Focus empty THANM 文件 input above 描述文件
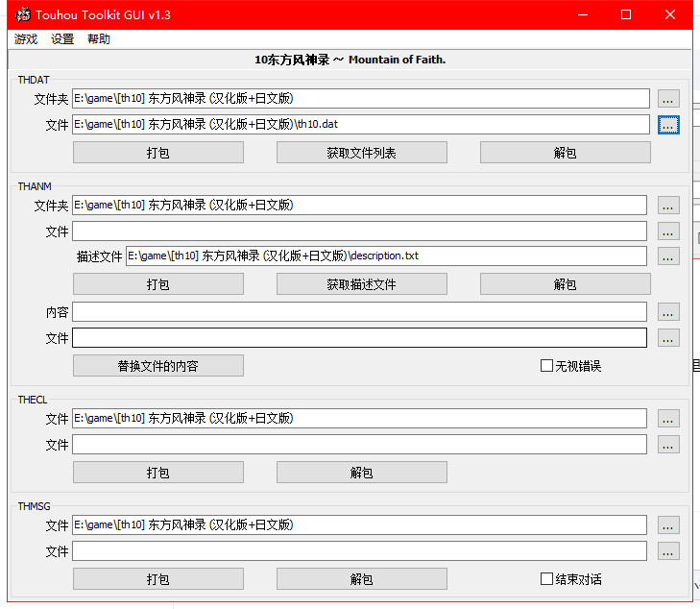The image size is (700, 609). pyautogui.click(x=359, y=231)
